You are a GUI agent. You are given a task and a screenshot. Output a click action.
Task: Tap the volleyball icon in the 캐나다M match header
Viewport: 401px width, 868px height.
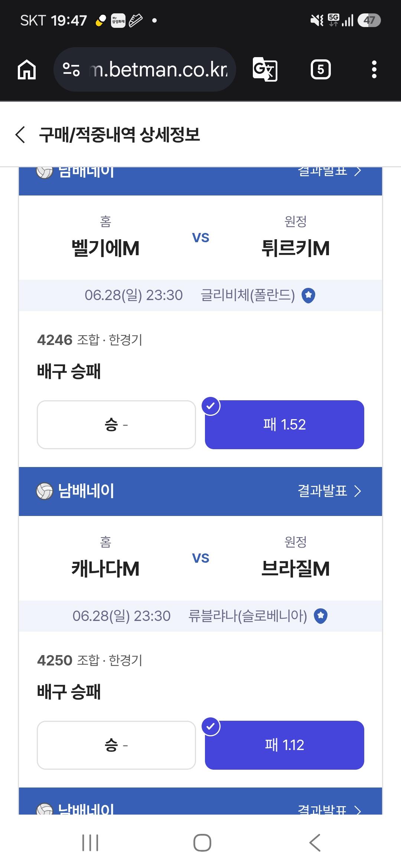[45, 491]
